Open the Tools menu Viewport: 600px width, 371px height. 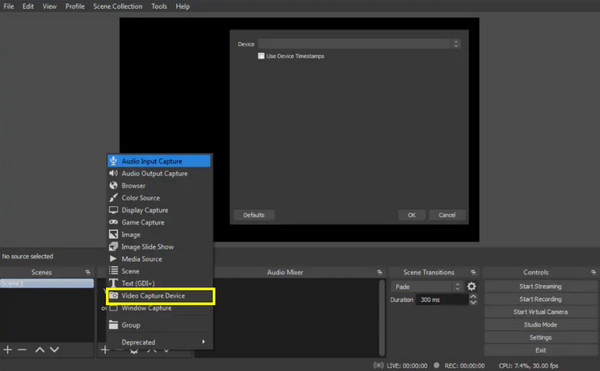tap(159, 7)
